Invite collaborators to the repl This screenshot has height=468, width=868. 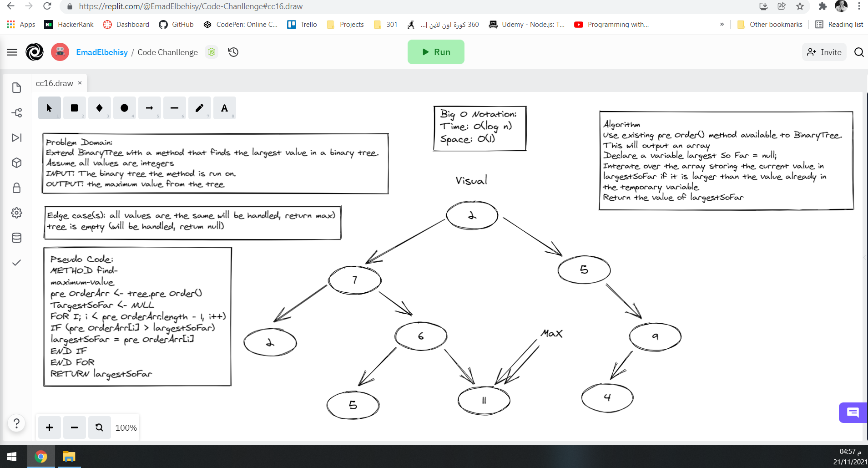pos(824,52)
